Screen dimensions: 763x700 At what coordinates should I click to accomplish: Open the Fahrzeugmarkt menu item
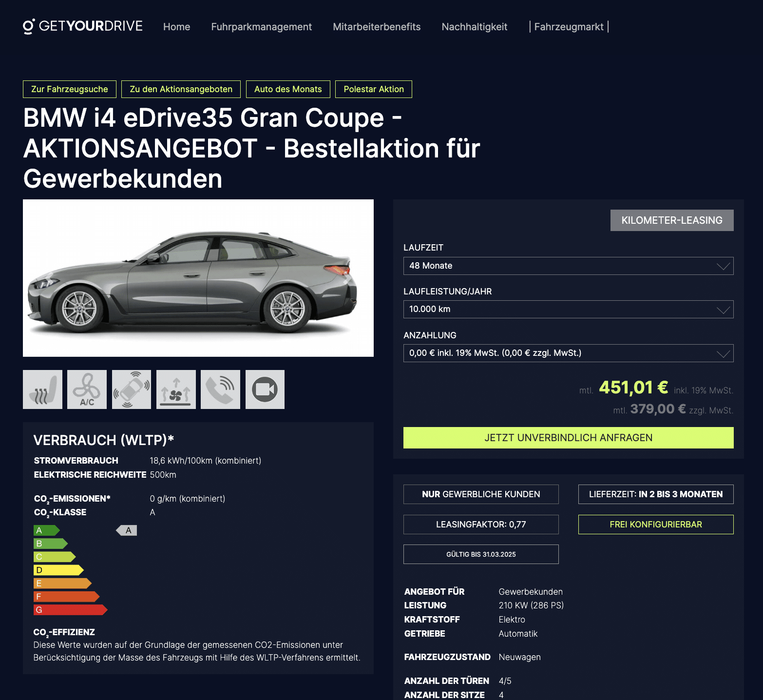tap(569, 27)
